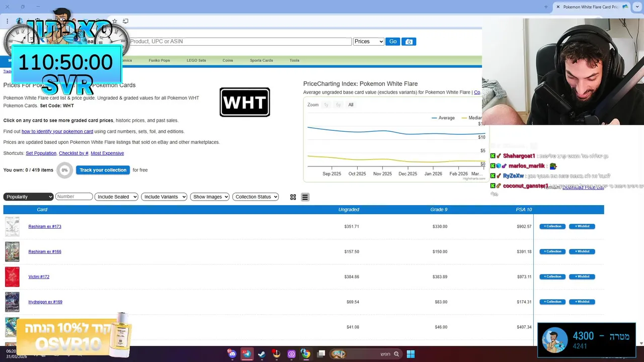Open the Prices search type dropdown
Screen dimensions: 644x362
tap(369, 42)
